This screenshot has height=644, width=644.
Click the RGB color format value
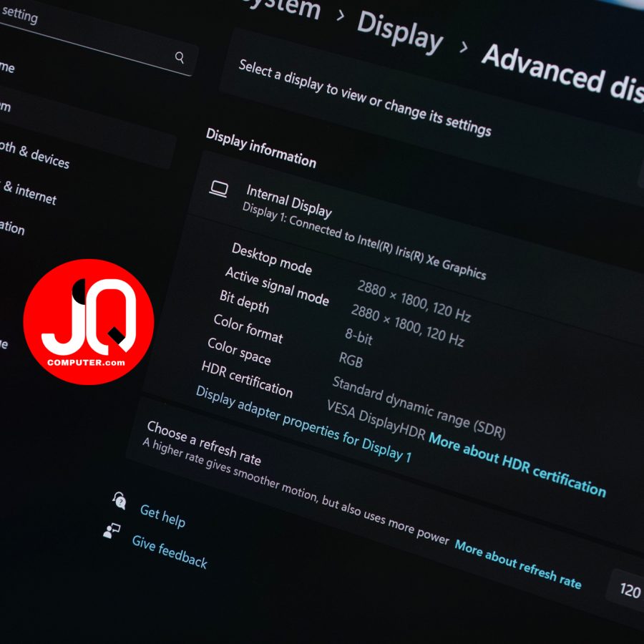[351, 360]
